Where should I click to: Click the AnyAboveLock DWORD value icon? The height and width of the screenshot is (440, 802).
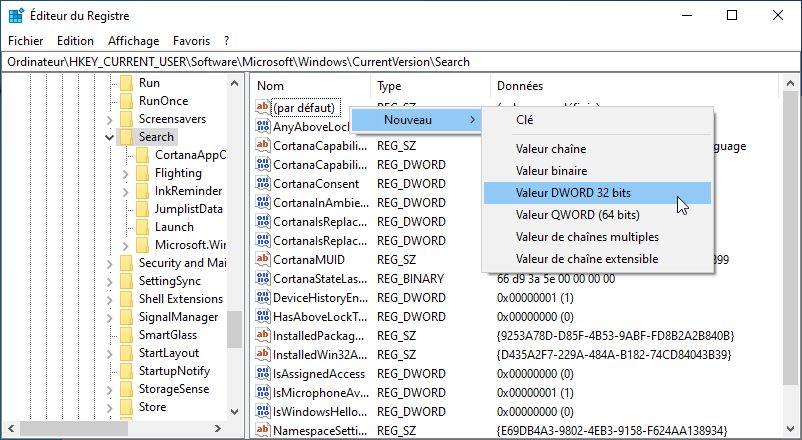262,126
